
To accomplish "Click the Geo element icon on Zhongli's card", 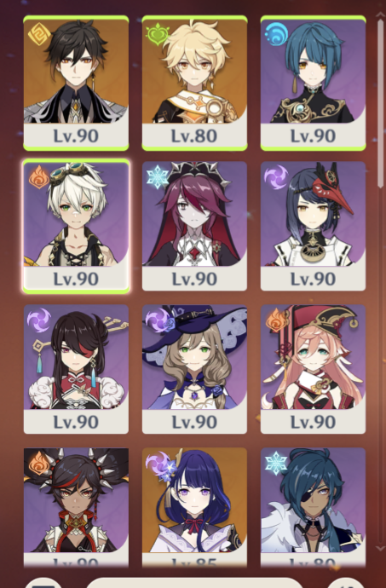I will pyautogui.click(x=38, y=34).
